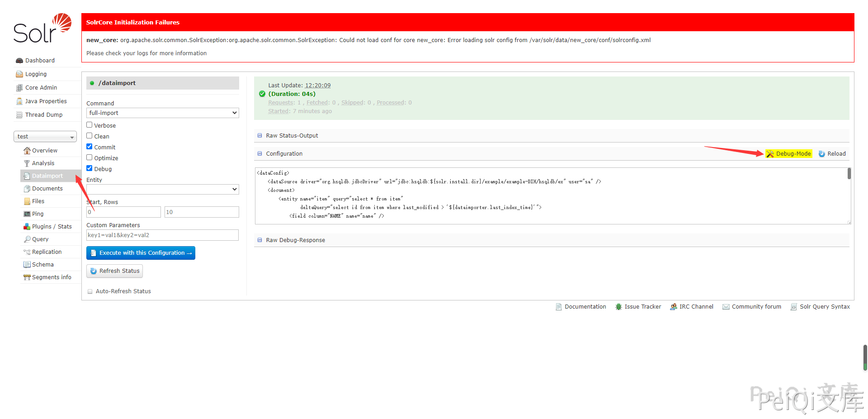Click the Last Update time 12:20:09

318,86
